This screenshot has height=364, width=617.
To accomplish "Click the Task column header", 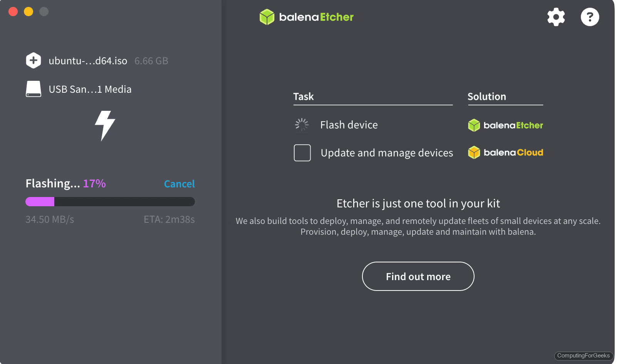I will click(304, 97).
